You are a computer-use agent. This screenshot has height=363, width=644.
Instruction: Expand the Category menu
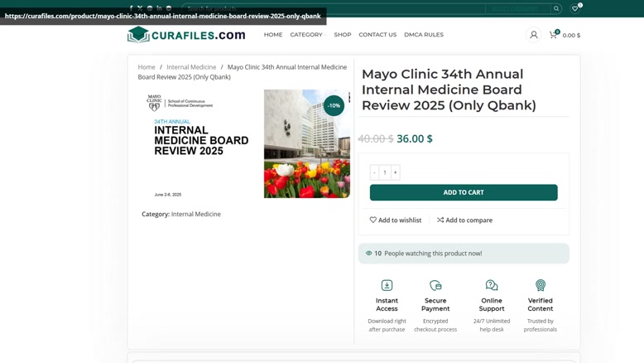pos(308,35)
